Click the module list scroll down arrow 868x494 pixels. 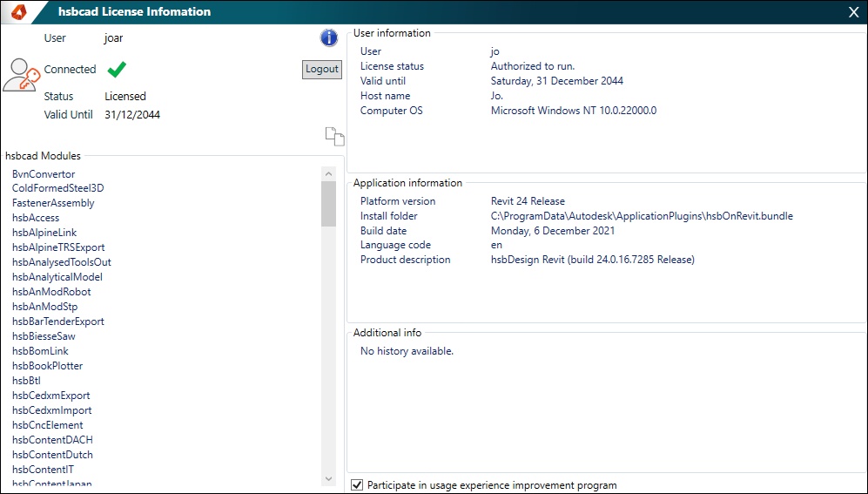click(328, 478)
